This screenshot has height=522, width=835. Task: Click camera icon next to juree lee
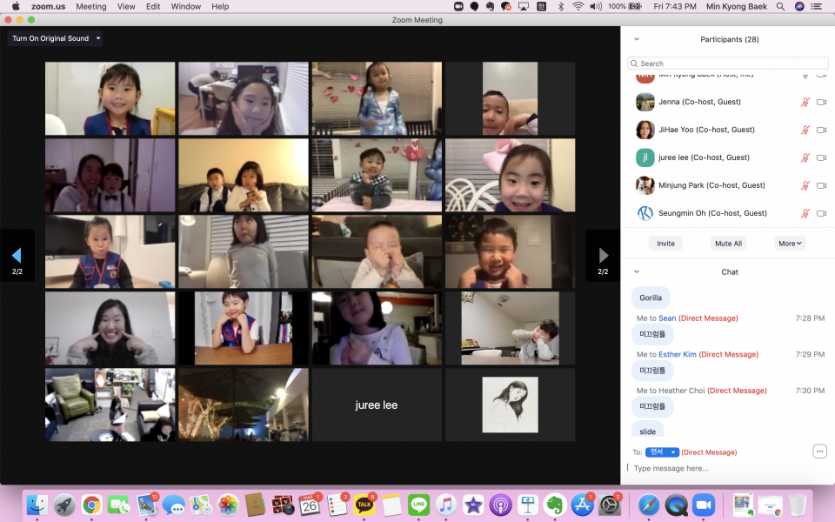822,157
